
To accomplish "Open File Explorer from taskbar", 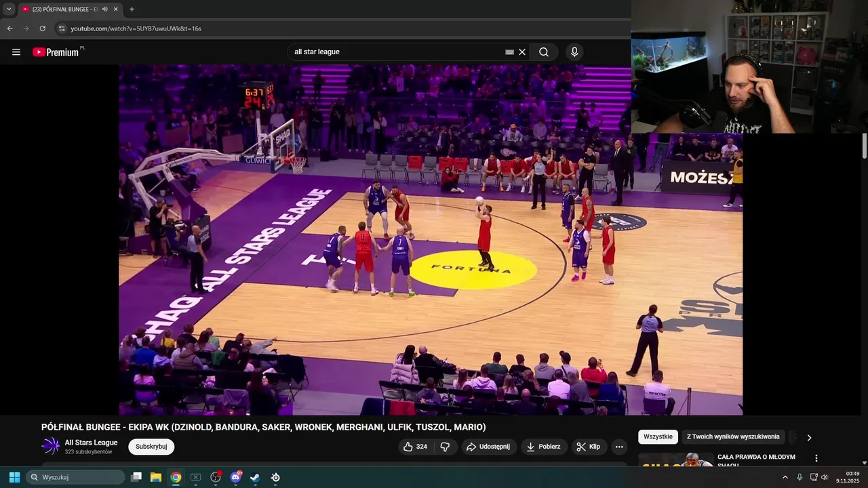I will click(156, 477).
